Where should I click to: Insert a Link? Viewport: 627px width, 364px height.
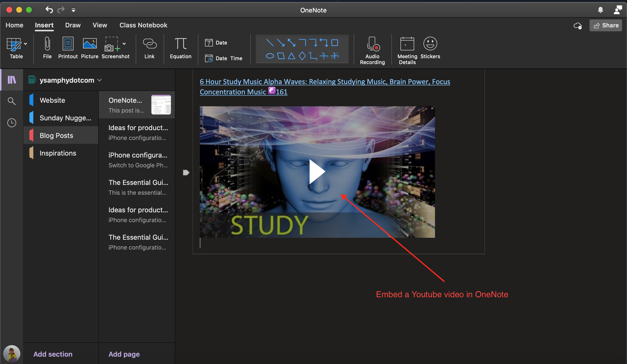(x=150, y=48)
